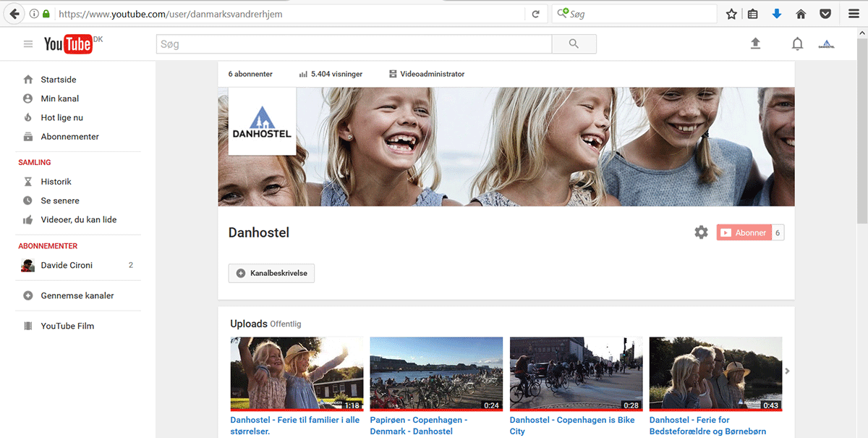Toggle the YouTube guide menu icon
Viewport: 868px width, 438px height.
pyautogui.click(x=28, y=44)
